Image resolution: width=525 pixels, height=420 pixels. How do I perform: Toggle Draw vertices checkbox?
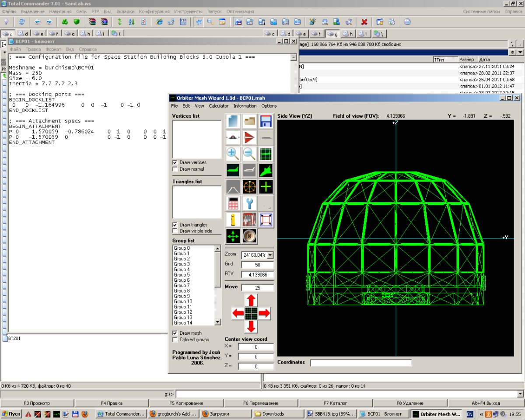pos(175,162)
